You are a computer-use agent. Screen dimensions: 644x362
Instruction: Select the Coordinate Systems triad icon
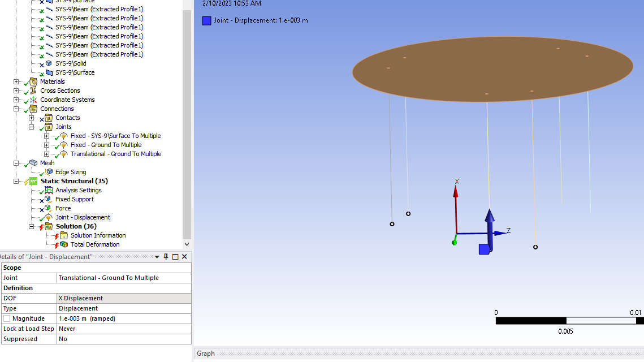coord(33,100)
